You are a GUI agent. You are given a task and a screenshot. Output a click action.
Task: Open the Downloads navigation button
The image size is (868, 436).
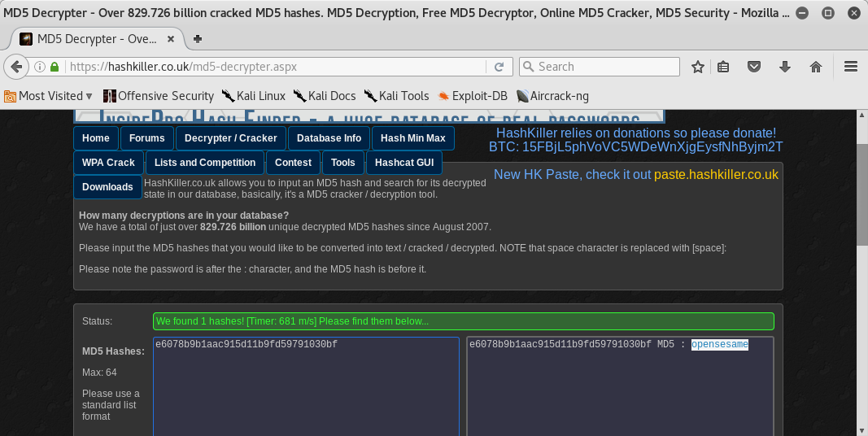107,187
